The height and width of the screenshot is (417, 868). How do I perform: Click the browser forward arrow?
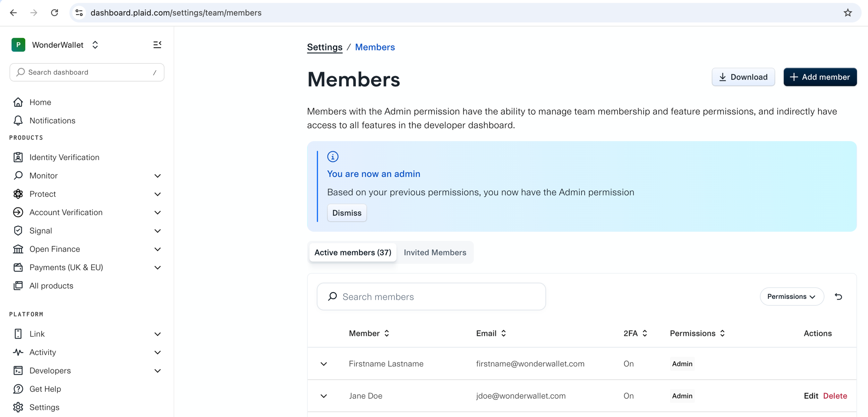point(34,13)
